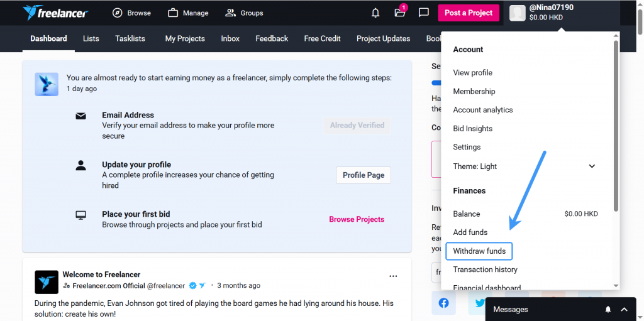Click the user avatar next to @Nina07190

(517, 13)
